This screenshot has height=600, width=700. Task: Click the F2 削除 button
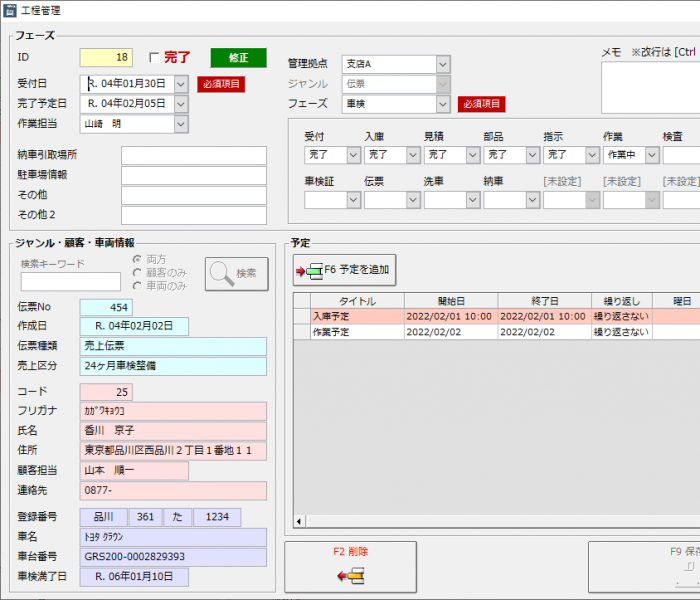(x=350, y=567)
